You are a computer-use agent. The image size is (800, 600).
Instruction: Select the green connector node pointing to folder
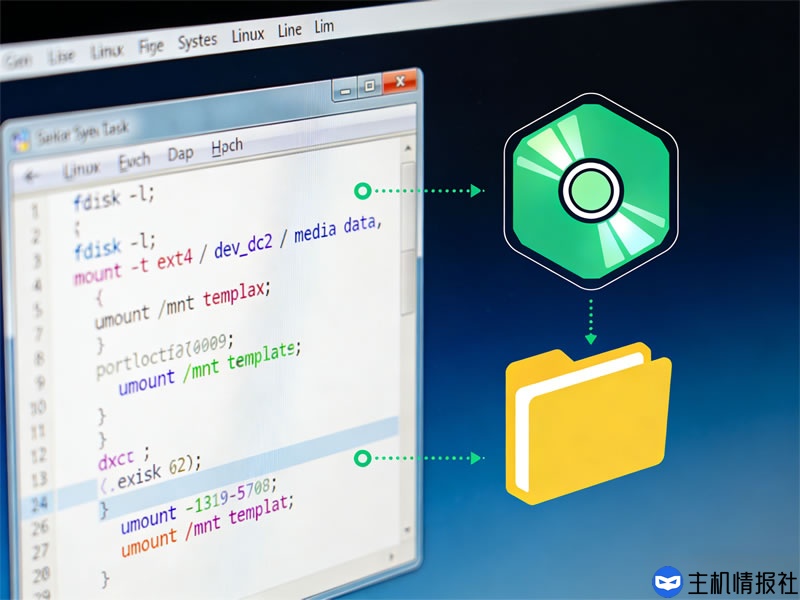[363, 458]
